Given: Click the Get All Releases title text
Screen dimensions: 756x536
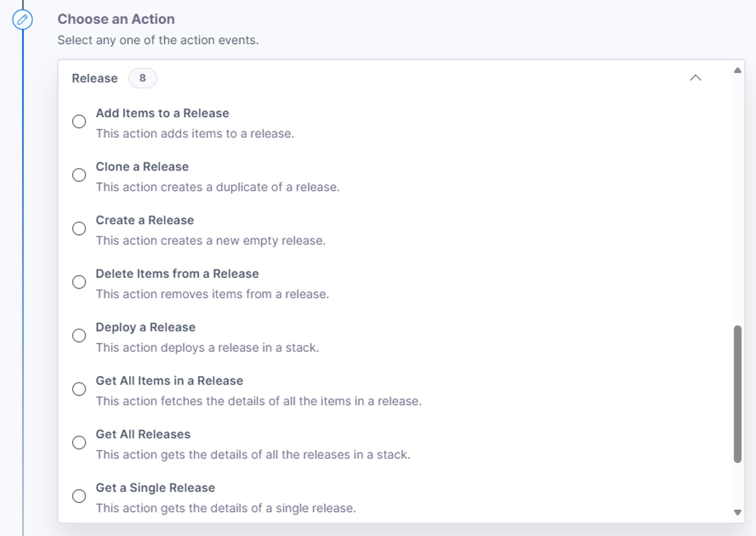Looking at the screenshot, I should click(x=143, y=434).
